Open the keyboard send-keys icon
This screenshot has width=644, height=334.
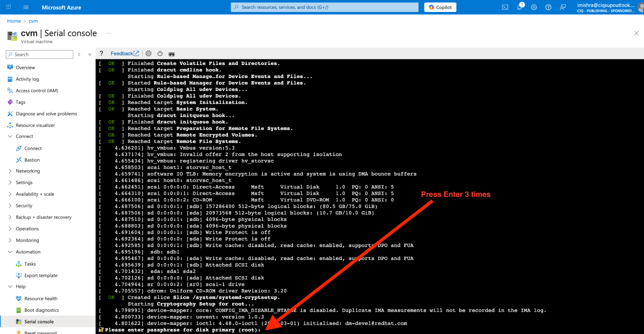[172, 54]
